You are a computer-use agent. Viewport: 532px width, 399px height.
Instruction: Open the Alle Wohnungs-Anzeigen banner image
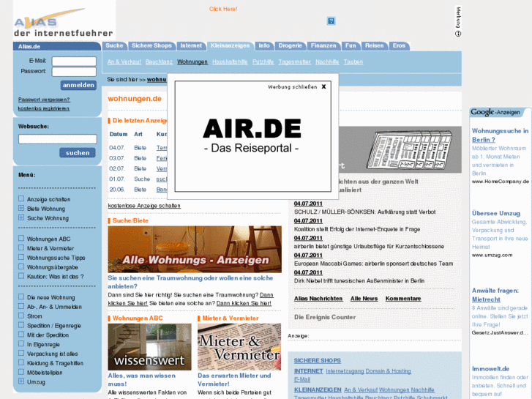[x=195, y=249]
